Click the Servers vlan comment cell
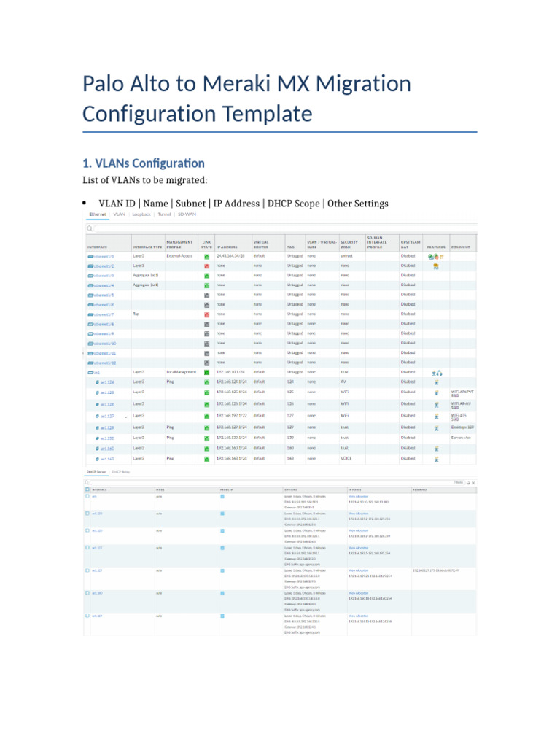The height and width of the screenshot is (747, 560). tap(461, 438)
